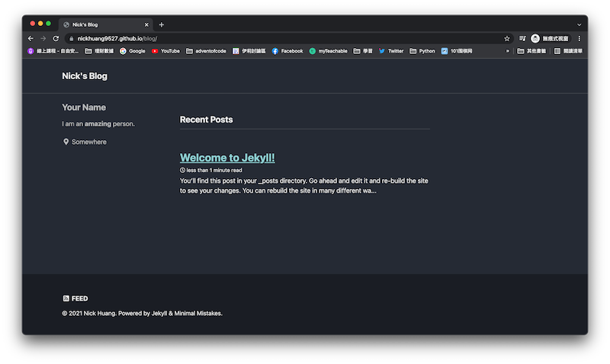Open the 學習 bookmark folder
Viewport: 610px width, 364px height.
(363, 51)
